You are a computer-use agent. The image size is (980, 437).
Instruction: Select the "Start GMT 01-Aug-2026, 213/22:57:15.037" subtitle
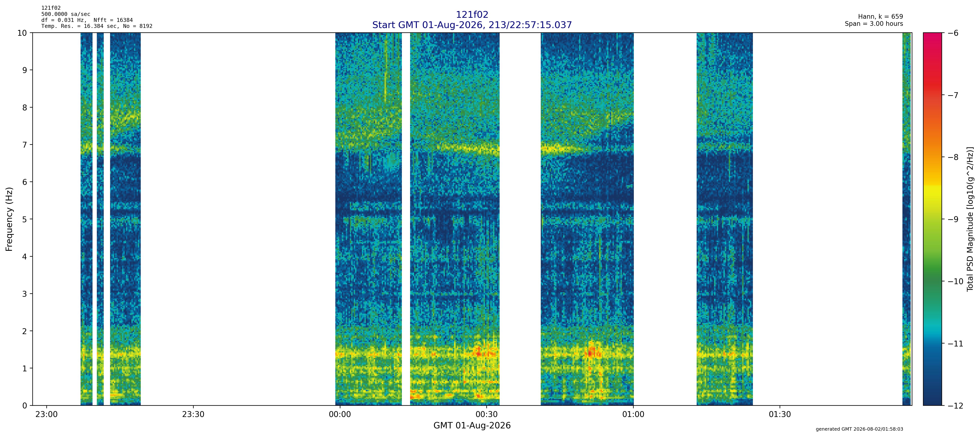coord(472,25)
